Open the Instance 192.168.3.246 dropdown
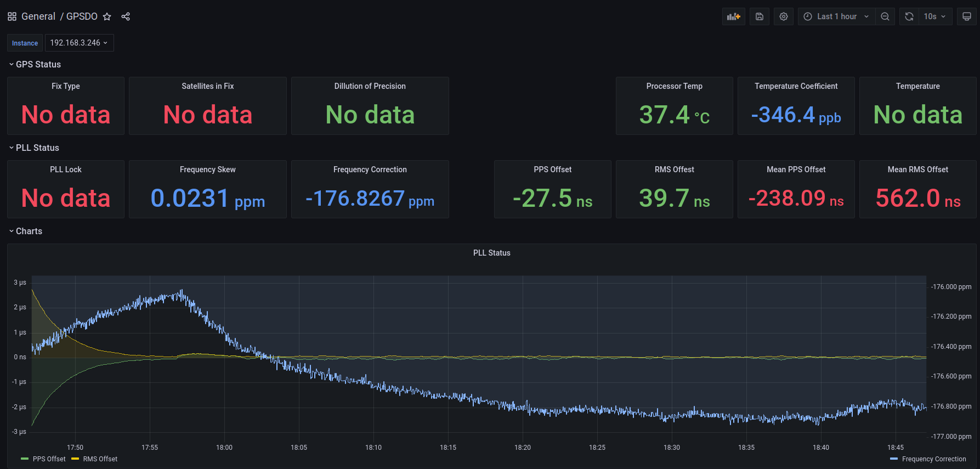Viewport: 980px width, 469px height. point(79,43)
